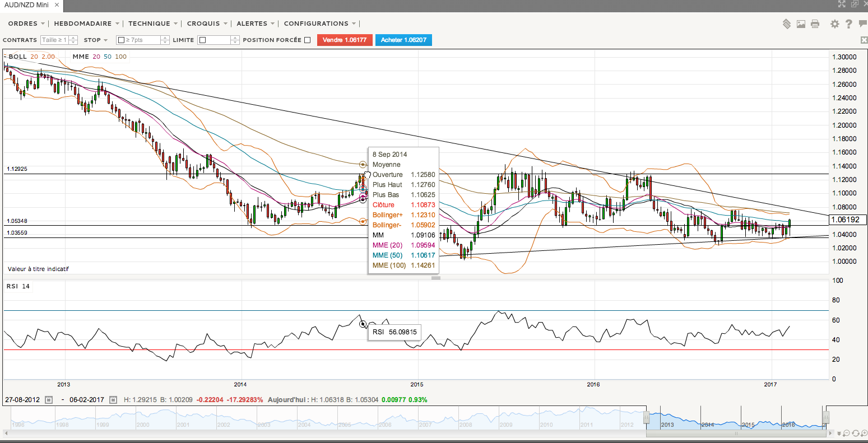Tick the stop order checkbox

point(121,40)
